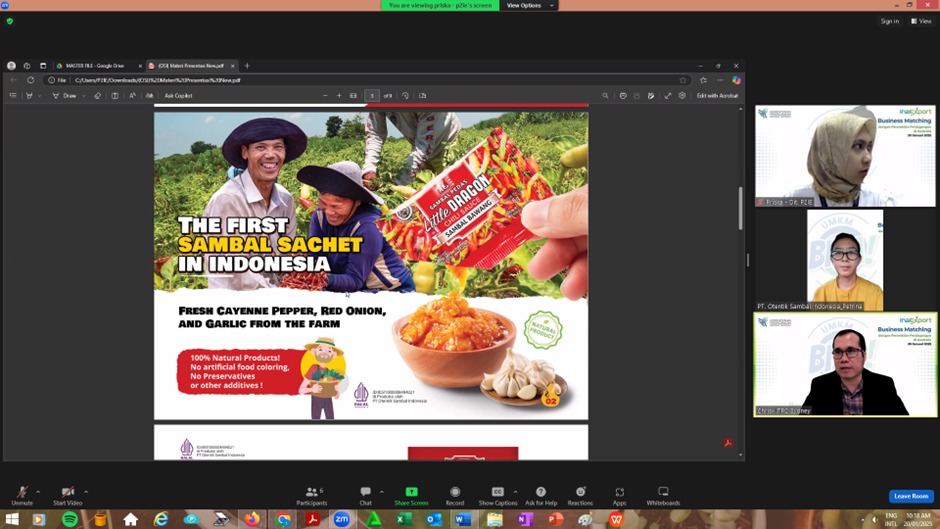Open Windows Start menu
The height and width of the screenshot is (529, 940).
(12, 519)
